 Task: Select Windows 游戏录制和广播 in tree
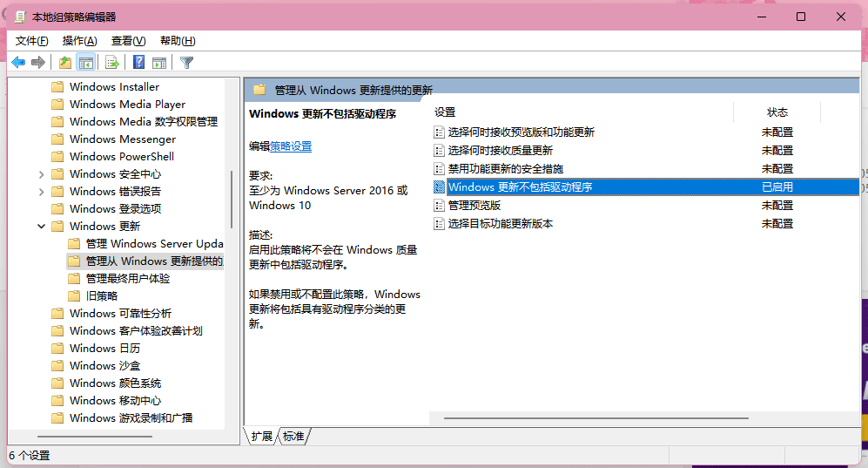pyautogui.click(x=131, y=418)
